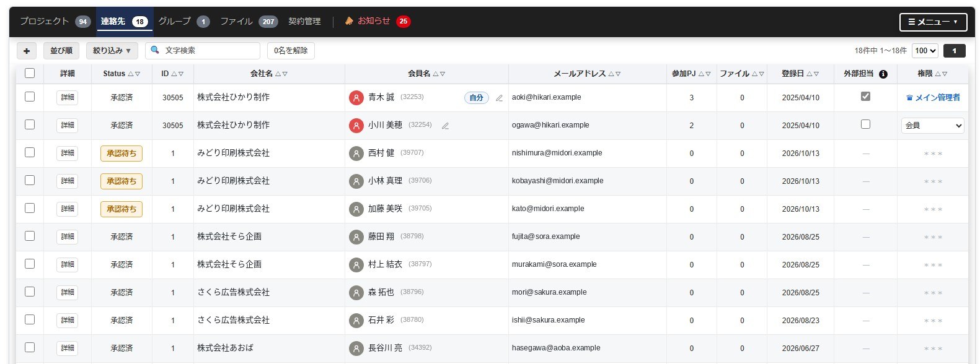Sort ID column with the down triangle
This screenshot has height=364, width=980.
click(x=180, y=74)
